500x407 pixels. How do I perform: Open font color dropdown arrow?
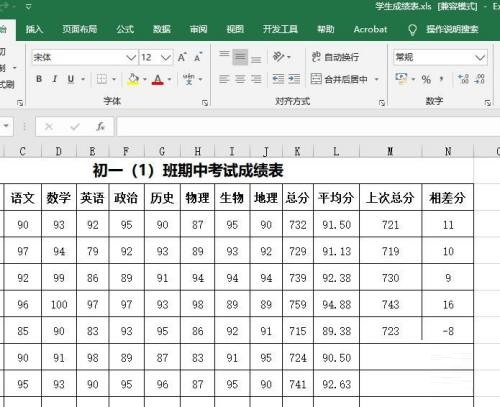(169, 79)
